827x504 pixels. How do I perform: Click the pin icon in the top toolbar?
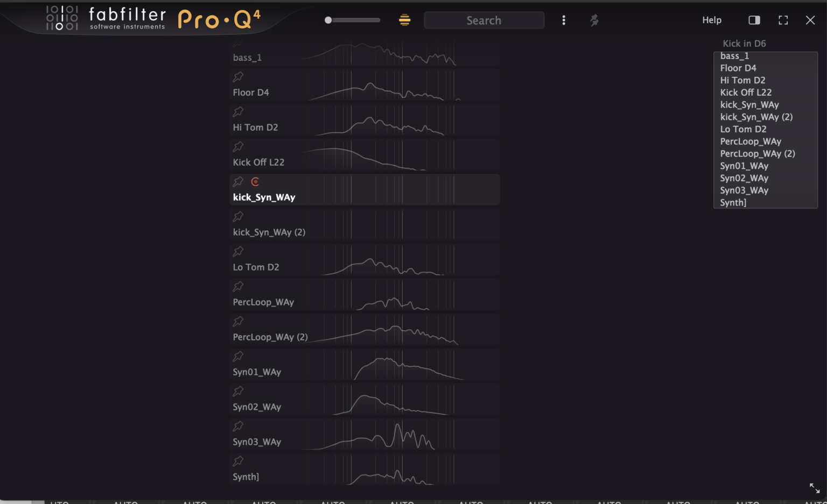(594, 20)
